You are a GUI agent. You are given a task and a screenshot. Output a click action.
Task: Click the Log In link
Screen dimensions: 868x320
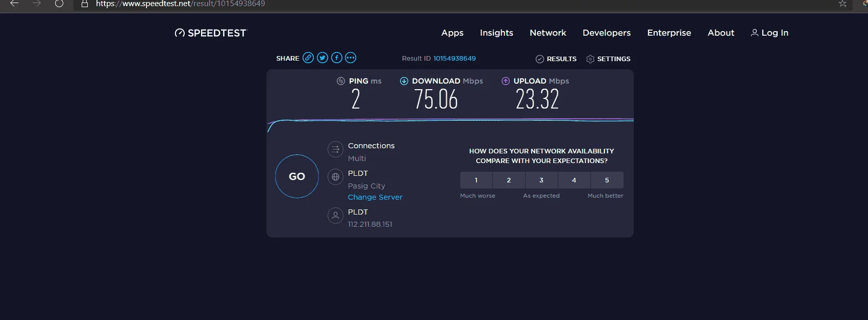point(770,33)
